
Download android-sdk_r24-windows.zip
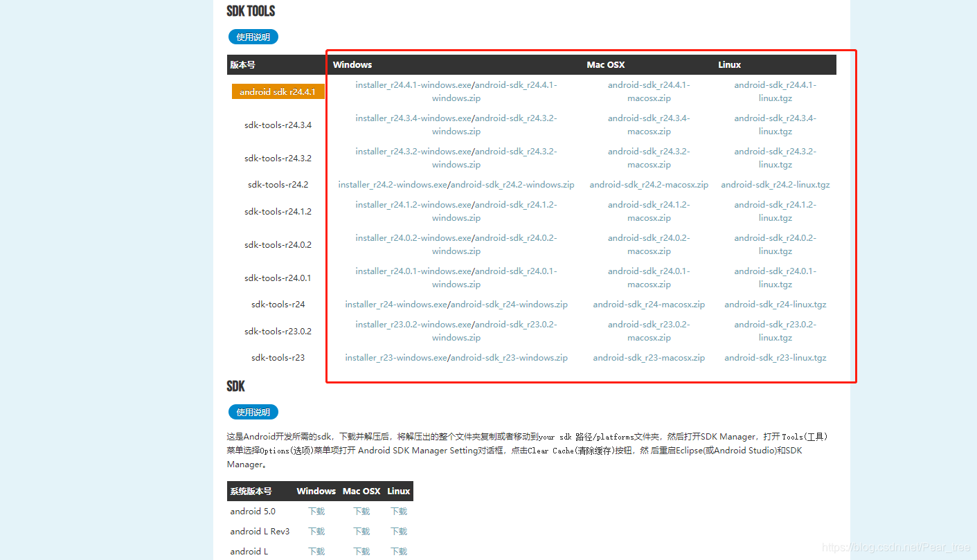point(510,304)
